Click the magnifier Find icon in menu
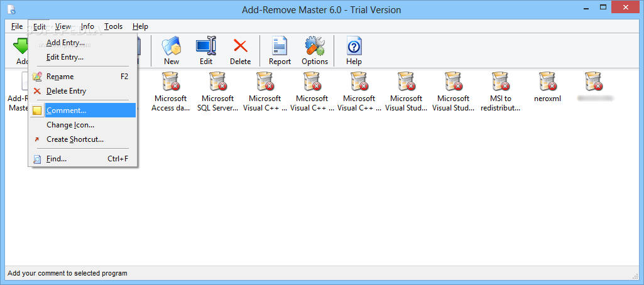Screen dimensions: 644x285 pyautogui.click(x=37, y=159)
